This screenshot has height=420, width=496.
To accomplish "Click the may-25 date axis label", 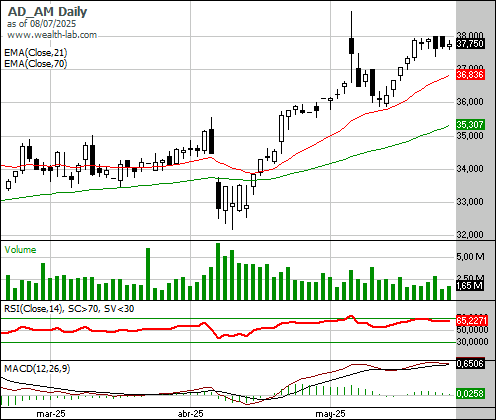I will 330,414.
